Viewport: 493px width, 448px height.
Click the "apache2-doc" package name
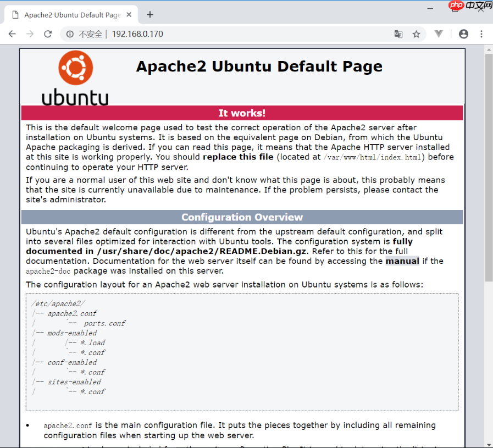point(48,271)
